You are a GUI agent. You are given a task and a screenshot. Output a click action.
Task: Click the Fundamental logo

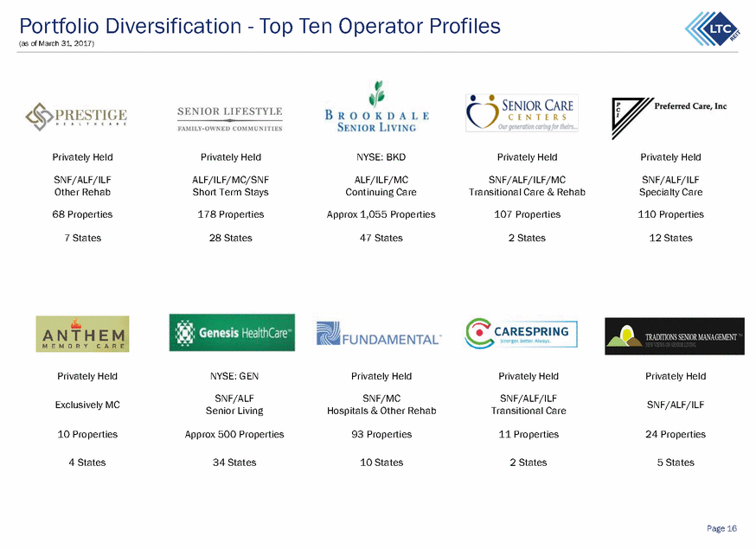[379, 334]
